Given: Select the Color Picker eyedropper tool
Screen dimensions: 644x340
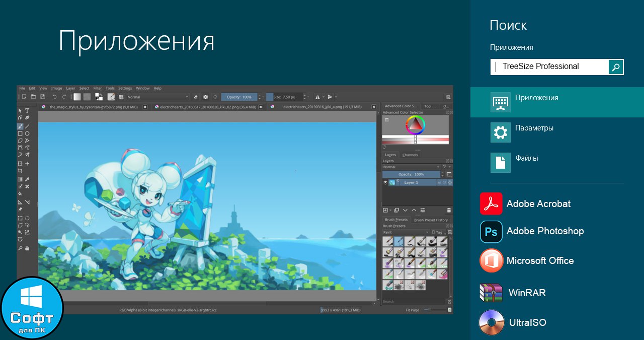Looking at the screenshot, I should pos(27,179).
